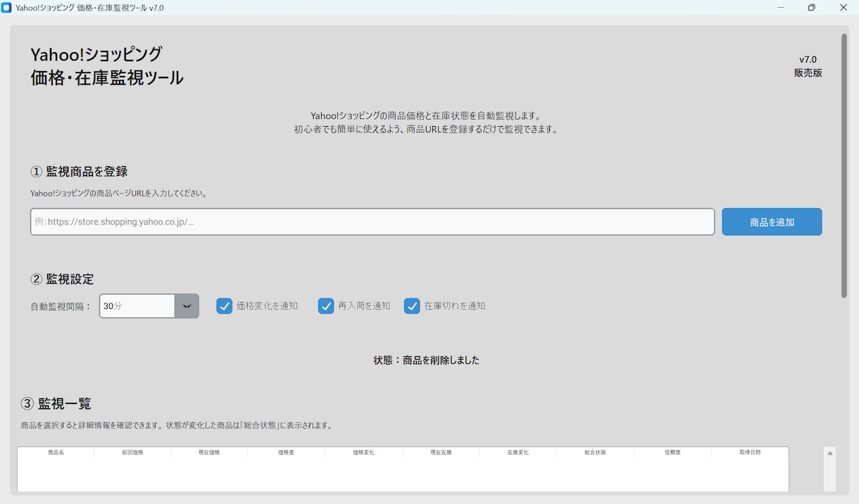Sort by the 価格変化 column header

pos(363,452)
